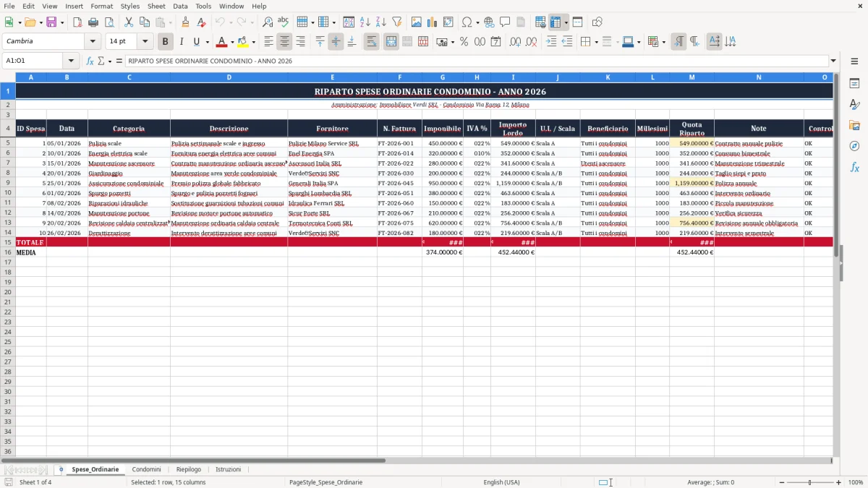Image resolution: width=868 pixels, height=488 pixels.
Task: Open special character dropdown arrow
Action: point(478,22)
